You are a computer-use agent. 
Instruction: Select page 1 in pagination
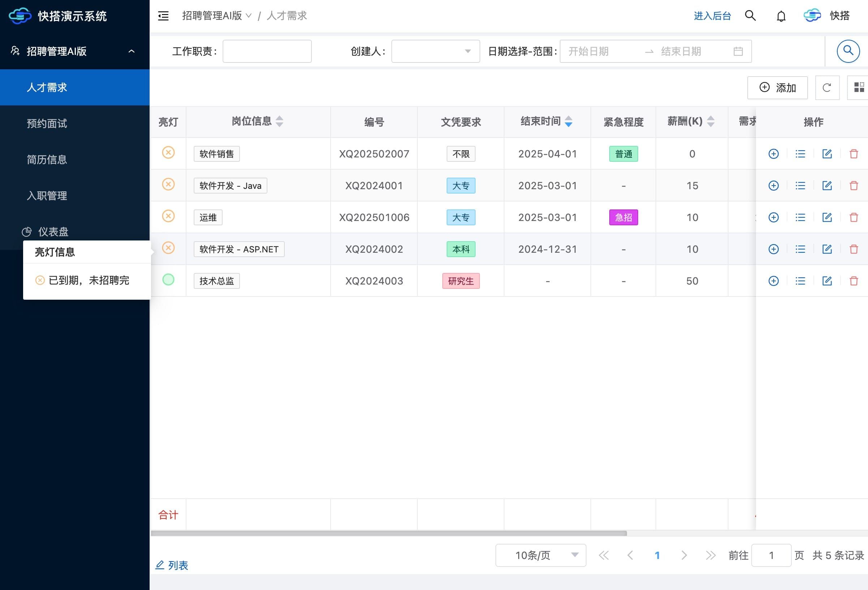[x=657, y=555]
